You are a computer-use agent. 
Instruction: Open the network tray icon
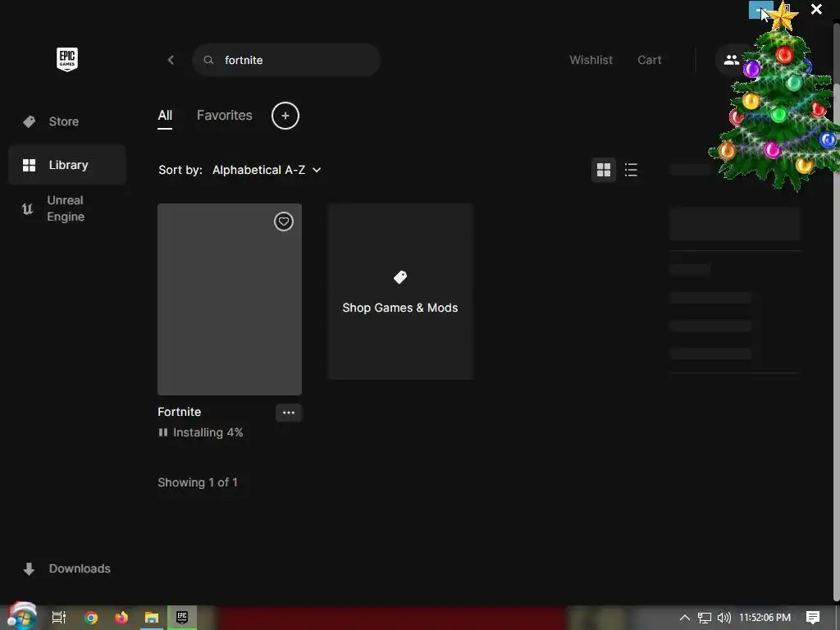[705, 618]
